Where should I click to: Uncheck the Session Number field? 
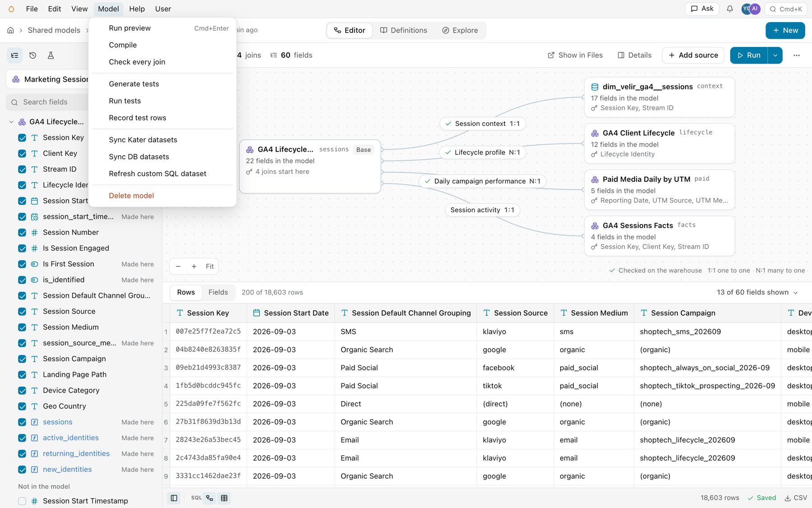click(x=22, y=233)
